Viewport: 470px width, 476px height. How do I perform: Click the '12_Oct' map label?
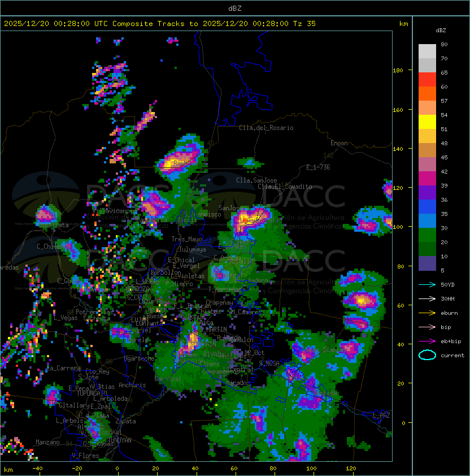pyautogui.click(x=254, y=353)
